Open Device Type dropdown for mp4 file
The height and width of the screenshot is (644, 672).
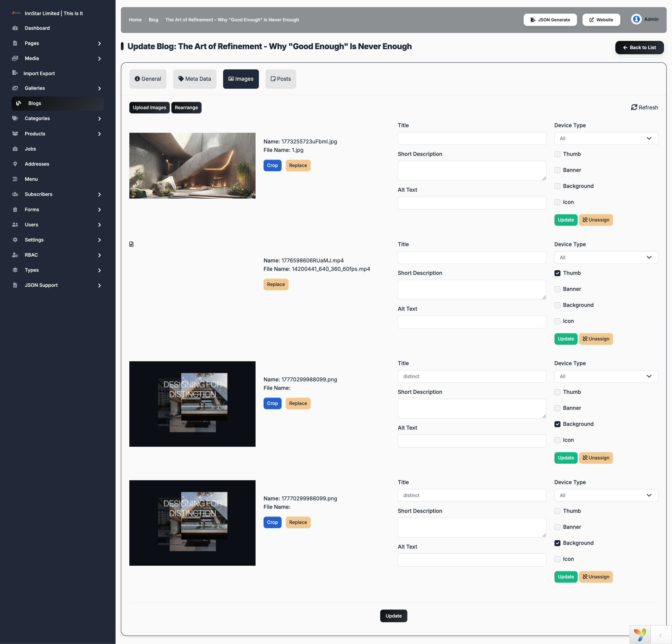606,257
